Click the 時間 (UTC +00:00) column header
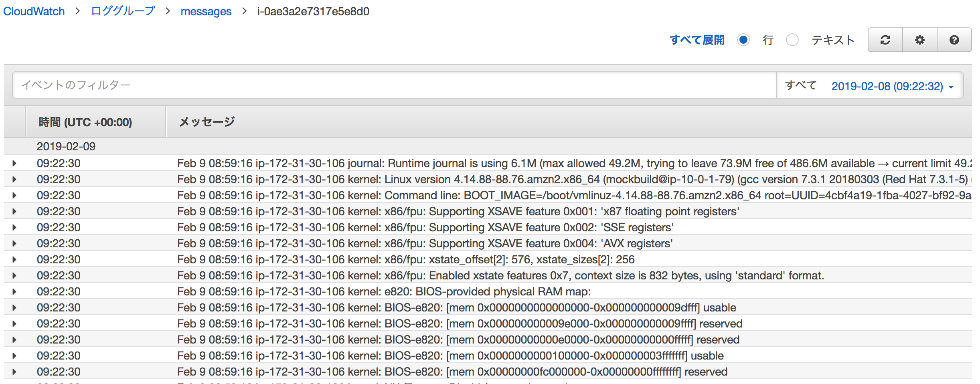Image resolution: width=980 pixels, height=384 pixels. (x=85, y=122)
